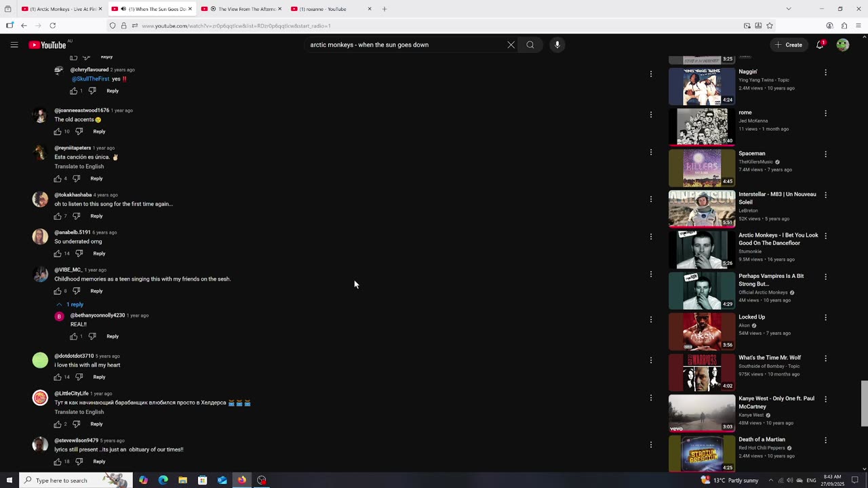Open 'I Bet You Look Good On The Dancefloor'
Image resolution: width=868 pixels, height=488 pixels.
tap(778, 239)
